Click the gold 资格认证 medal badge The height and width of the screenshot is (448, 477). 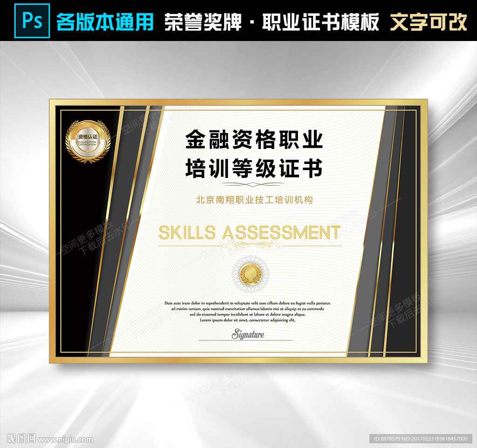[x=88, y=142]
